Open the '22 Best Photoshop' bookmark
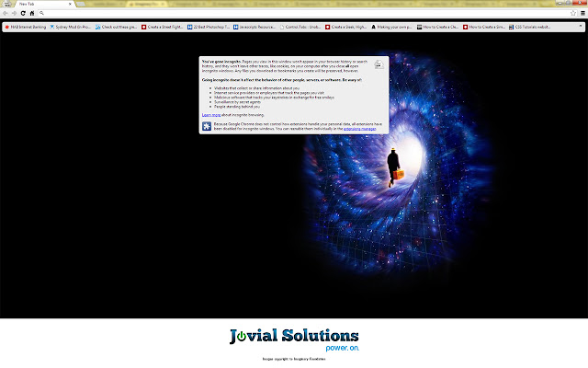 pos(209,27)
